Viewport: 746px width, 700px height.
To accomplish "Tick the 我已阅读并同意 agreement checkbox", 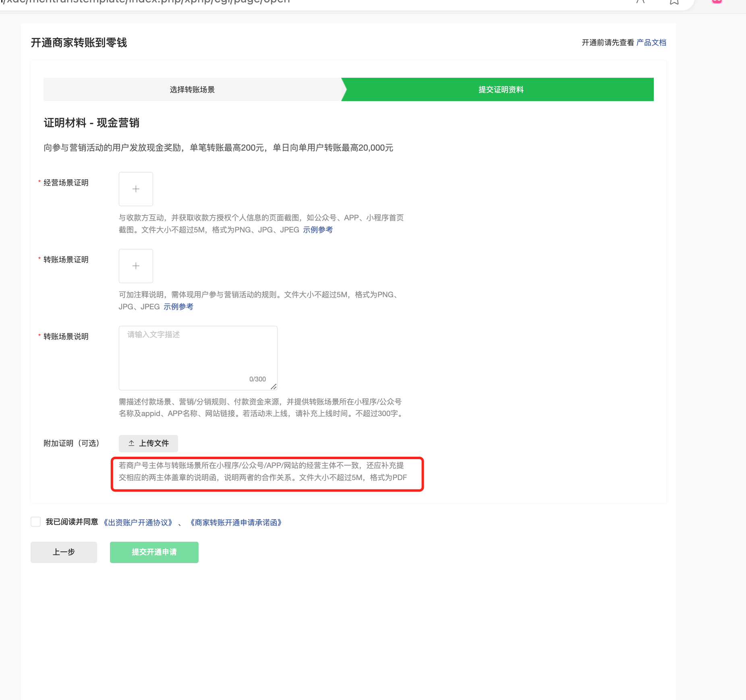I will click(x=36, y=522).
